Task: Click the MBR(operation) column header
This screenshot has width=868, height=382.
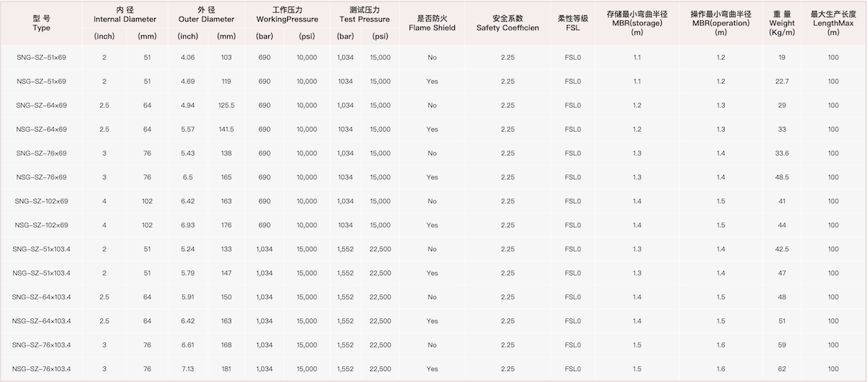Action: [x=720, y=22]
